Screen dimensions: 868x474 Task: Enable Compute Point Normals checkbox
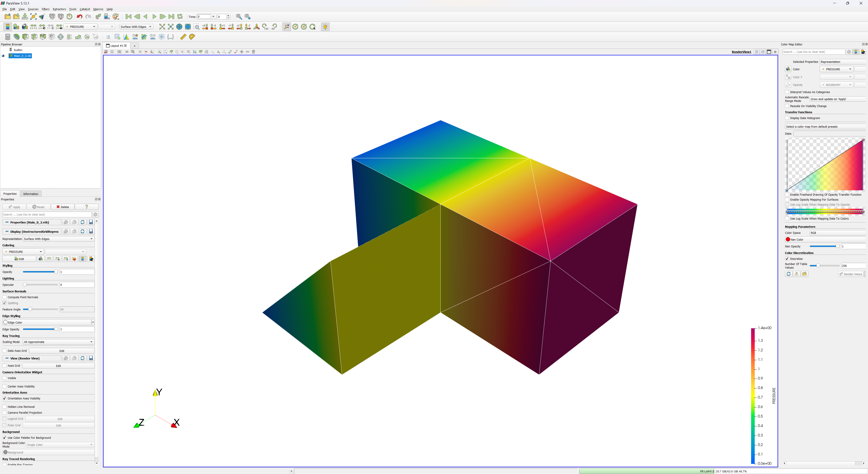(x=5, y=297)
